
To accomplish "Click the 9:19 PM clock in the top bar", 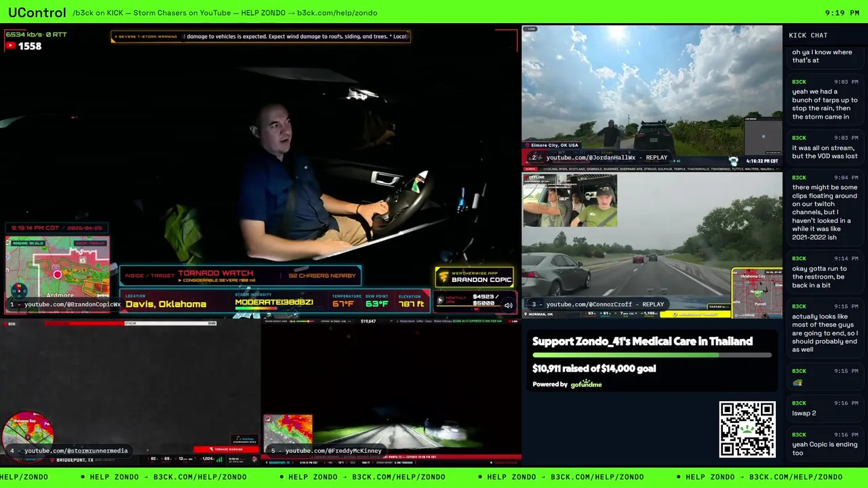I will tap(842, 13).
